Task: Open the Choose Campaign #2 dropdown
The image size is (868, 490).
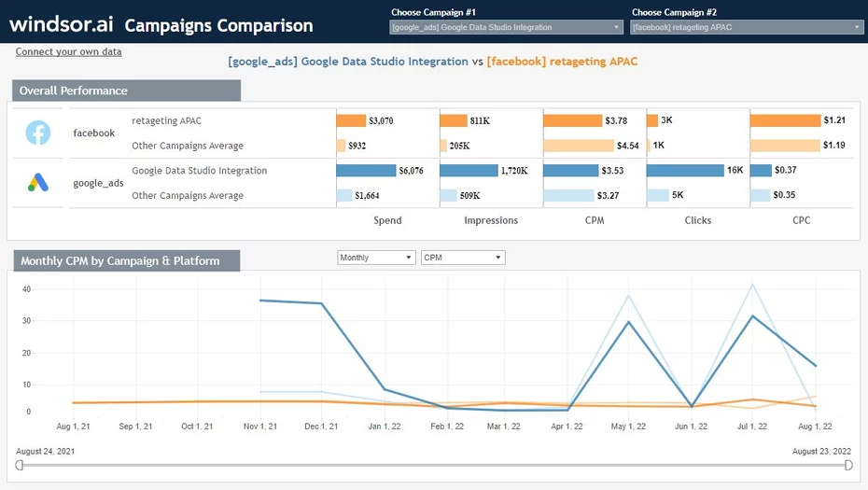Action: click(747, 27)
